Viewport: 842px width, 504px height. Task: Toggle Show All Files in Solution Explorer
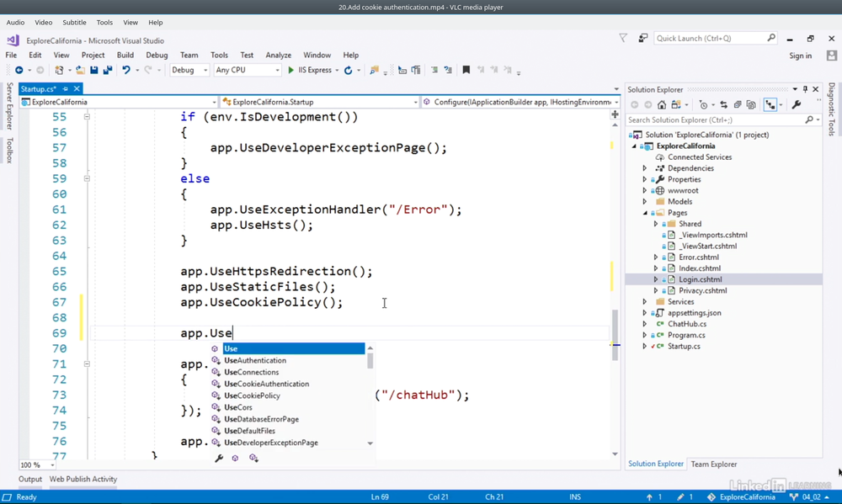751,105
